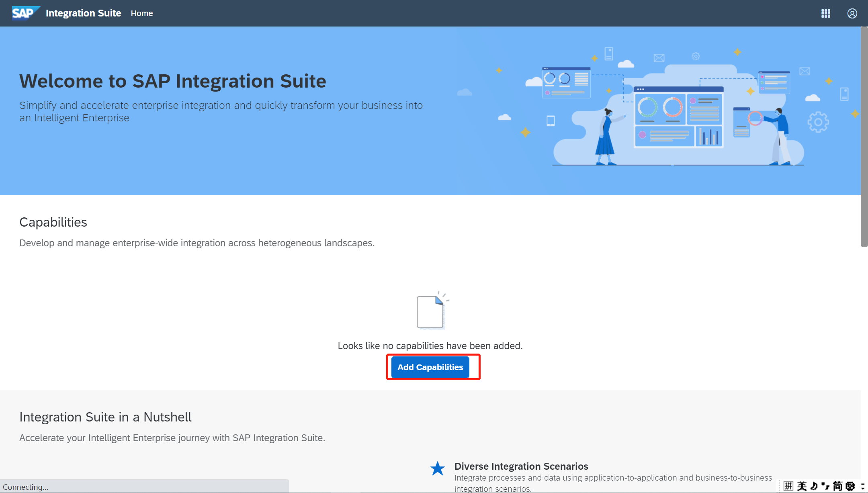Click the Integration Suite title in the header
This screenshot has width=868, height=493.
click(84, 13)
